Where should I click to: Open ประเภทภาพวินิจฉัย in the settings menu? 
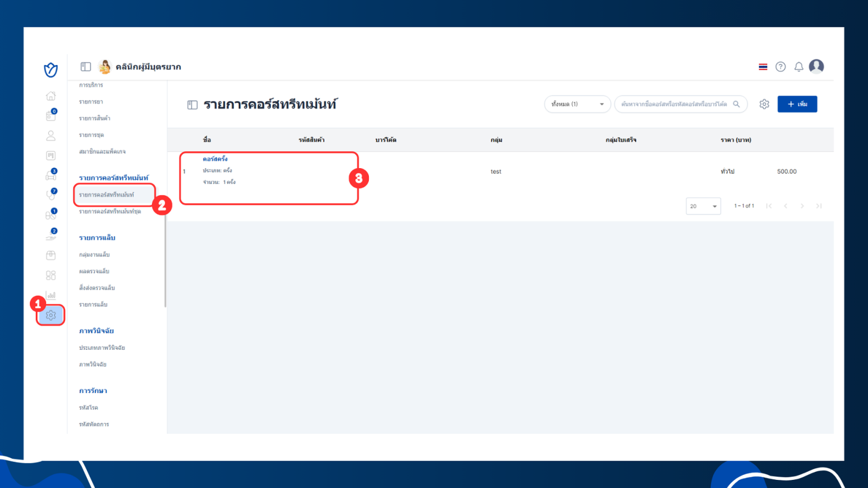pos(102,348)
